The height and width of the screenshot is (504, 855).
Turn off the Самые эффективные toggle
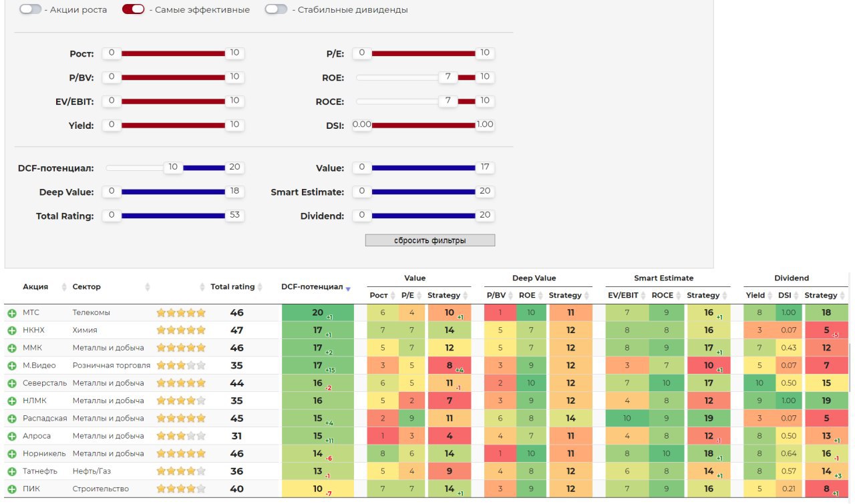pos(134,10)
